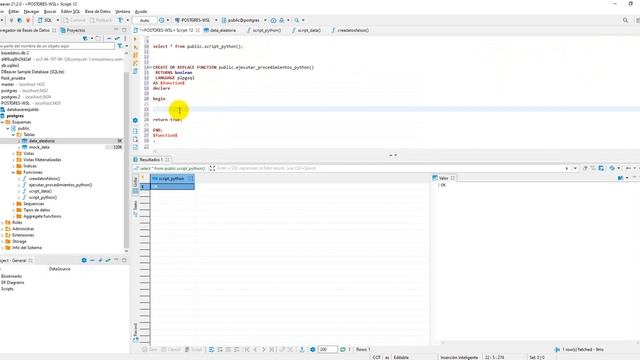Open Scripts in the Project panel
Image resolution: width=640 pixels, height=360 pixels.
click(x=7, y=289)
